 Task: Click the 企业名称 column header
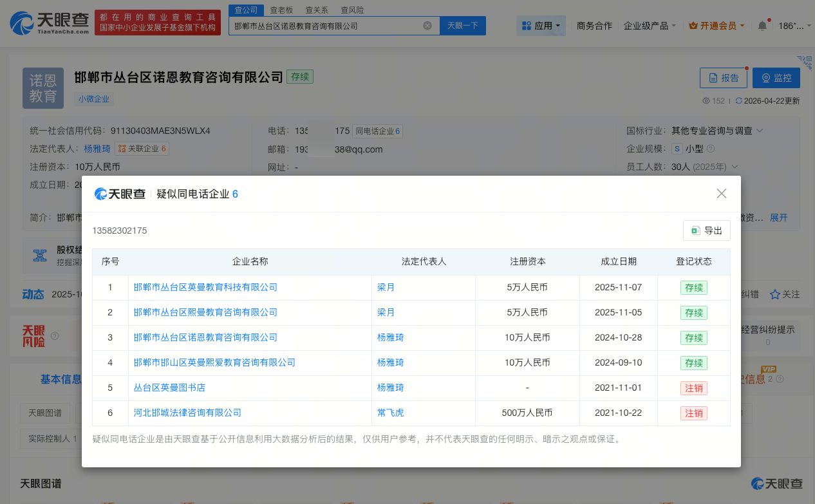250,261
